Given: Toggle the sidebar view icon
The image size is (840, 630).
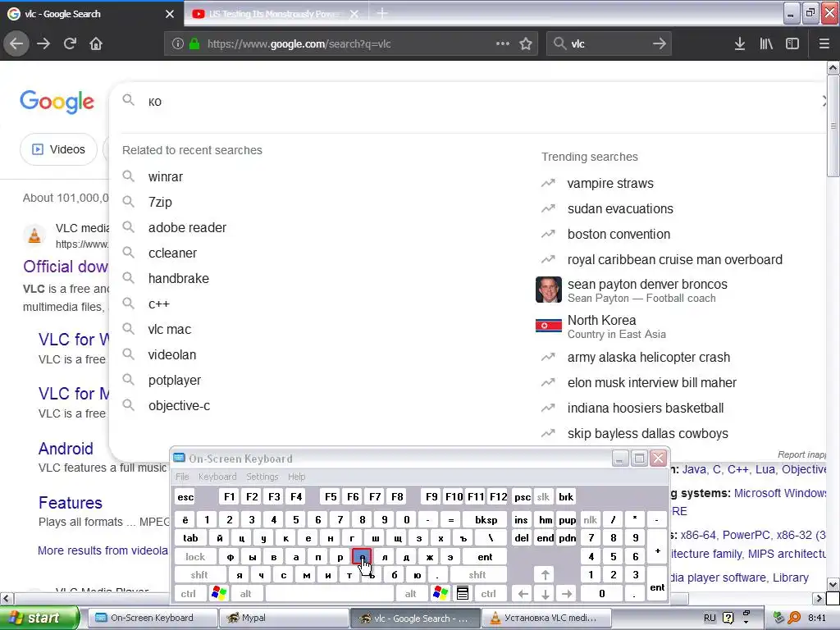Looking at the screenshot, I should point(792,44).
